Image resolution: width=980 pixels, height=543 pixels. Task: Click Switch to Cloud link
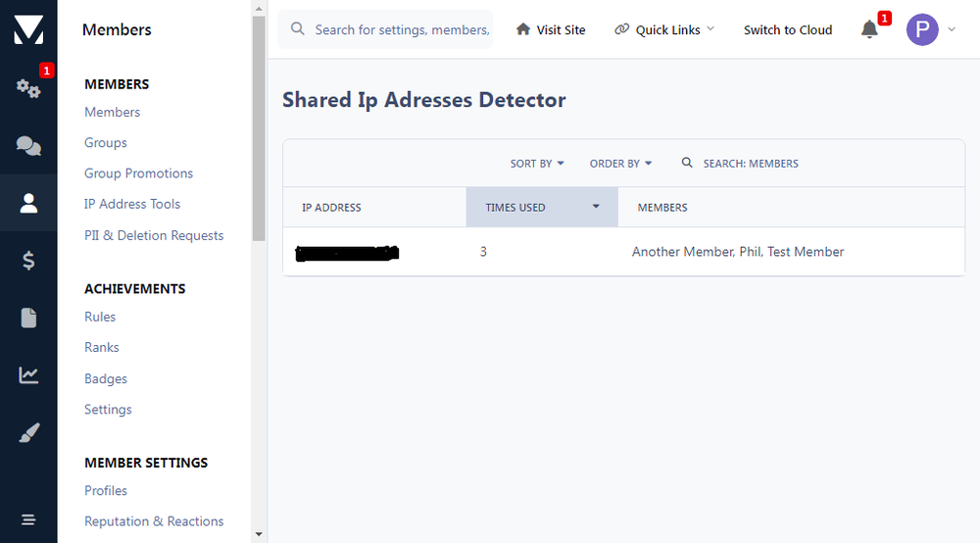pos(788,29)
